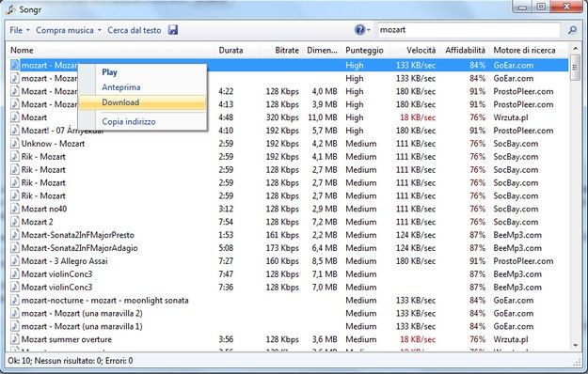
Task: Click Cerca dal testo
Action: click(135, 30)
